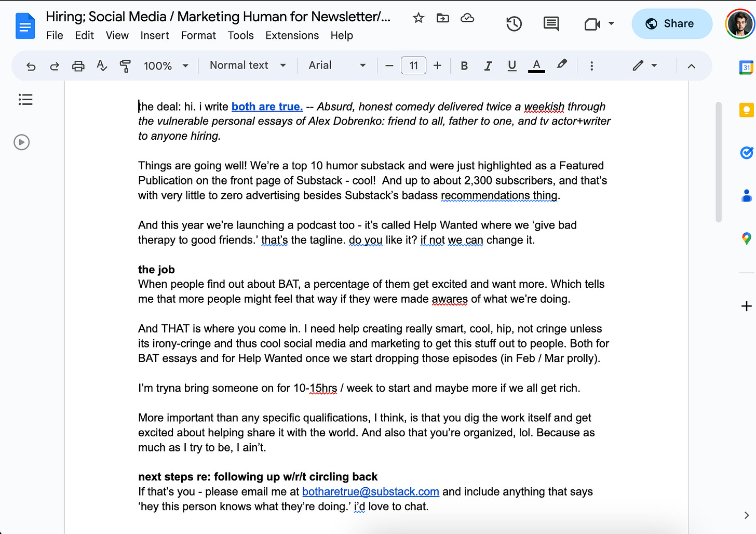This screenshot has width=756, height=534.
Task: Open the editing mode pencil dropdown
Action: 645,65
